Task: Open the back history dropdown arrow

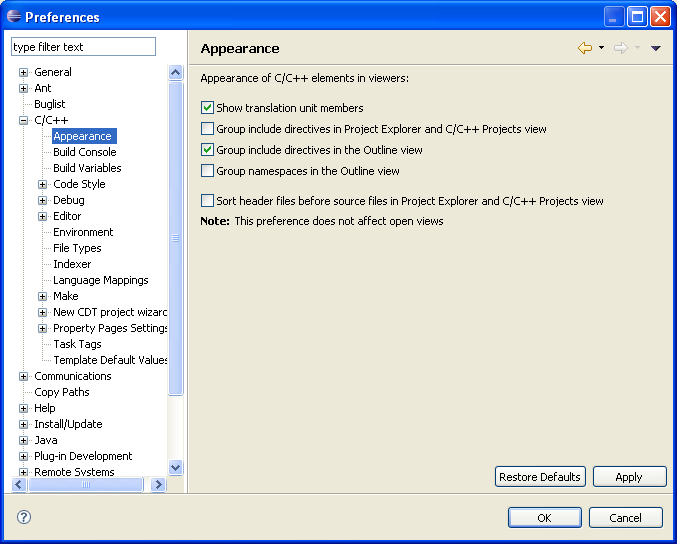Action: pyautogui.click(x=601, y=48)
